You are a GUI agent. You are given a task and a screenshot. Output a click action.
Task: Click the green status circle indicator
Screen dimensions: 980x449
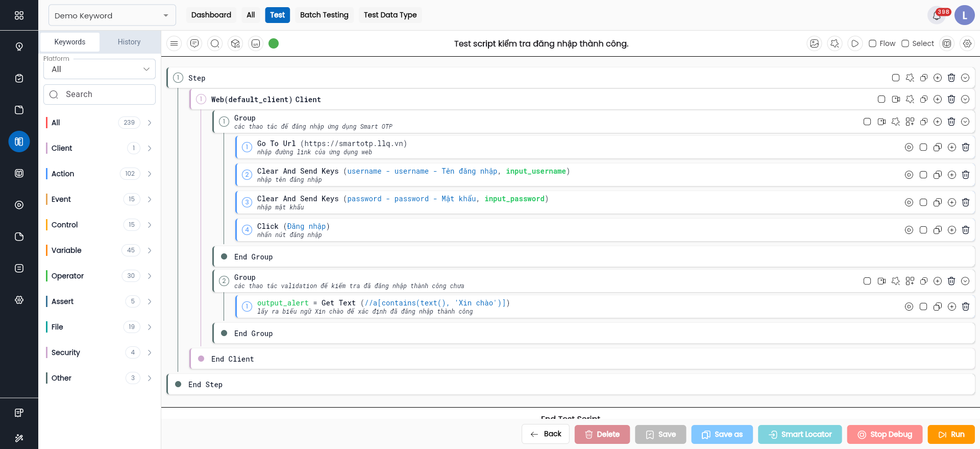pyautogui.click(x=274, y=43)
